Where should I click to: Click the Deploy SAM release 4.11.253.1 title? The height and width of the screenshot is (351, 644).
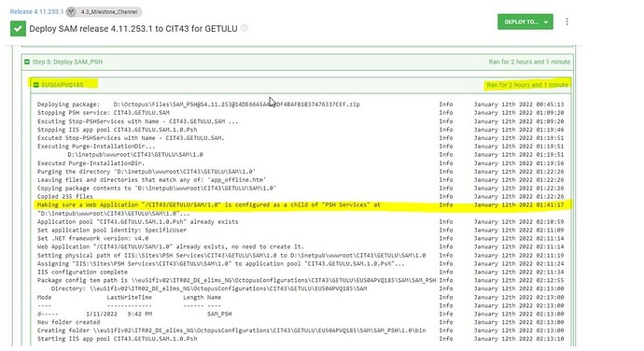pyautogui.click(x=133, y=29)
